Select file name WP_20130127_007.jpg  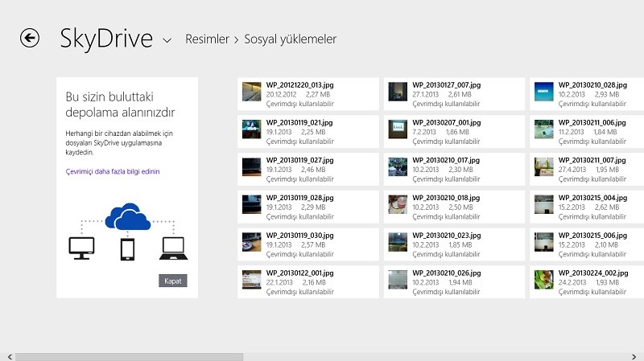tap(447, 85)
